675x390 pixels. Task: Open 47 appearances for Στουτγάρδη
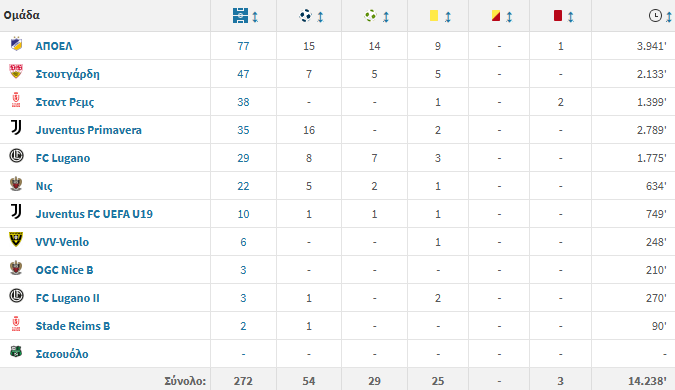[x=243, y=74]
